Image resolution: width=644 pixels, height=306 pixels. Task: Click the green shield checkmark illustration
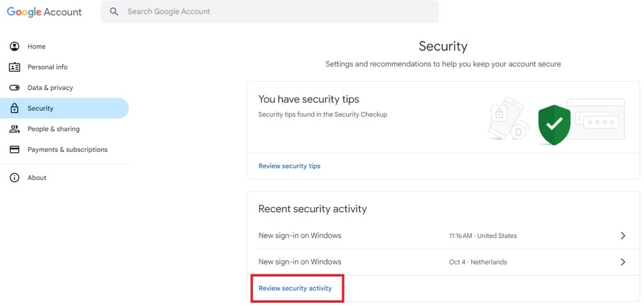coord(554,125)
